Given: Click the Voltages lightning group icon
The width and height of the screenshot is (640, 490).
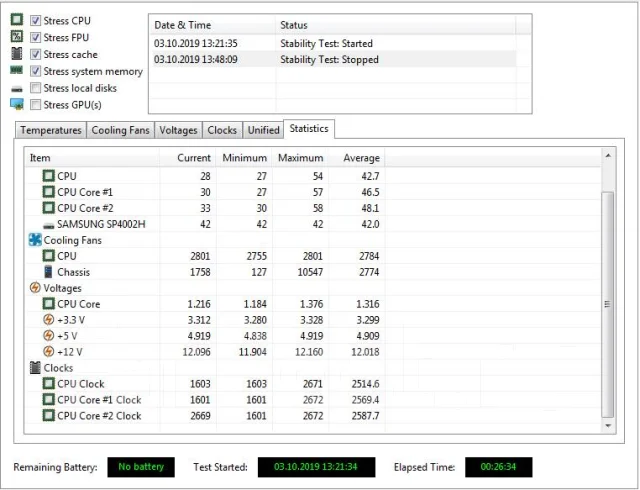Looking at the screenshot, I should (35, 288).
